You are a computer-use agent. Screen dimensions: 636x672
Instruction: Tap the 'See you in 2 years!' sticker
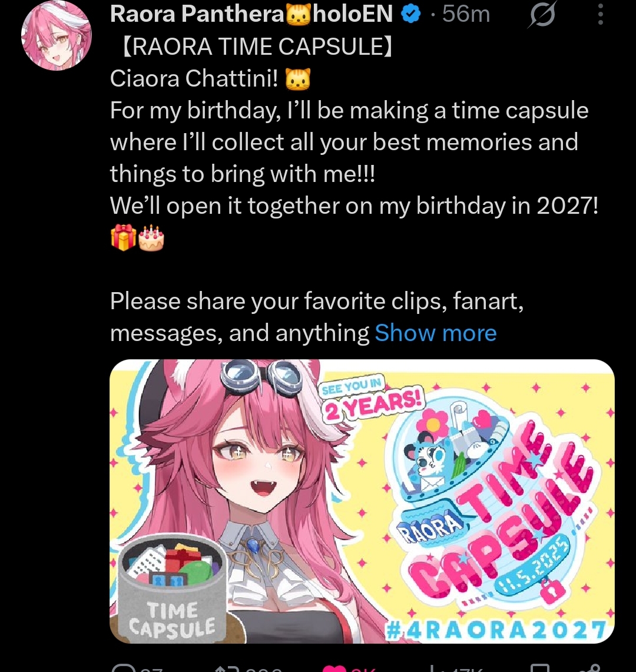point(372,399)
